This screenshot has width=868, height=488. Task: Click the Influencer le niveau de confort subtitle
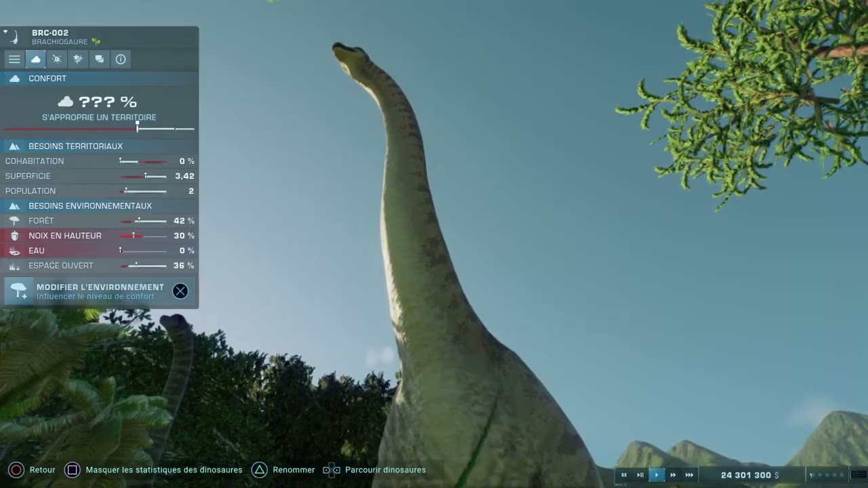tap(95, 296)
